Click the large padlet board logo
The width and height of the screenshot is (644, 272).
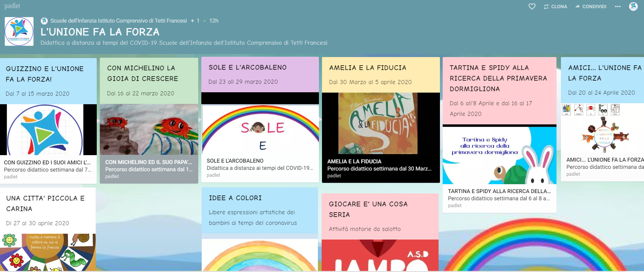click(19, 31)
